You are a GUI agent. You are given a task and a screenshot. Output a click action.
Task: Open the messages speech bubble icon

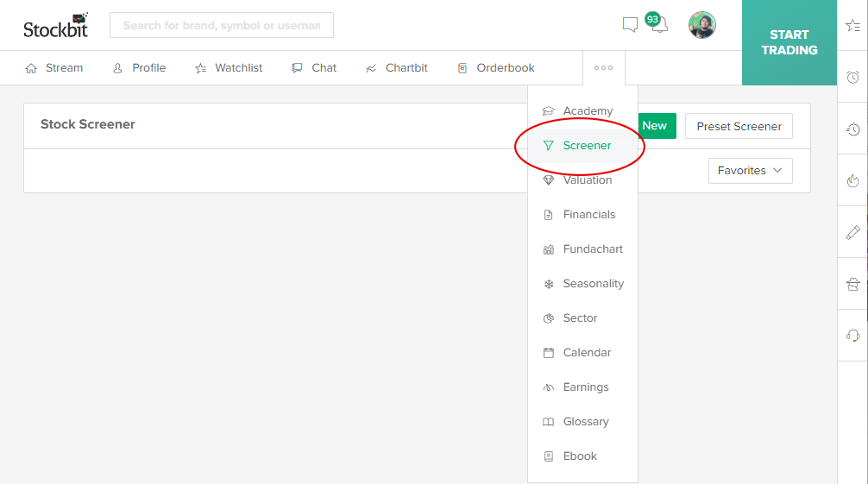(x=630, y=24)
